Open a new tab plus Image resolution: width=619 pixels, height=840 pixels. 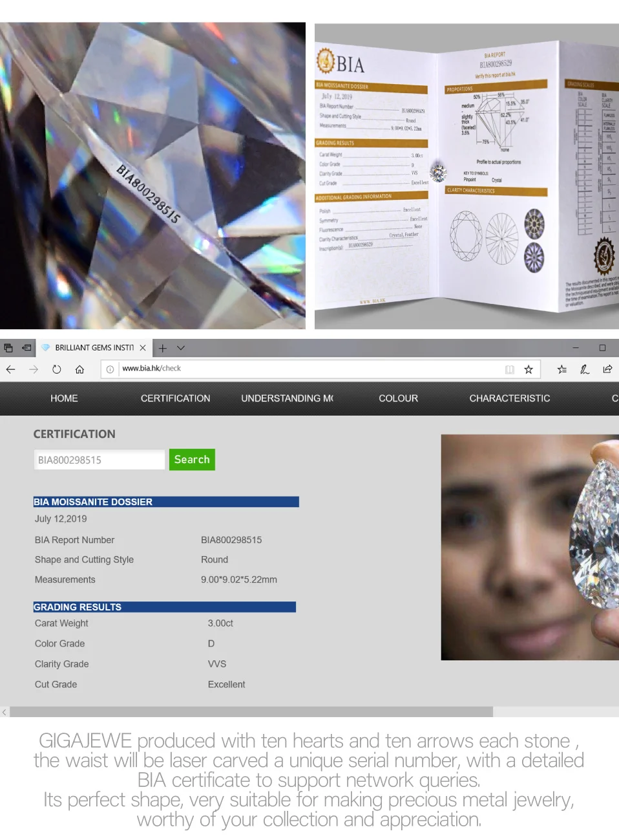pos(163,348)
